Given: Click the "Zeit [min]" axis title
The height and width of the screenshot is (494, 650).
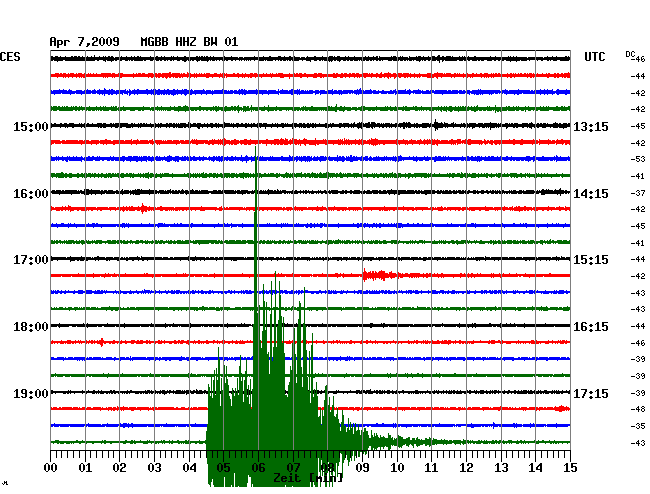Looking at the screenshot, I should pyautogui.click(x=308, y=478).
